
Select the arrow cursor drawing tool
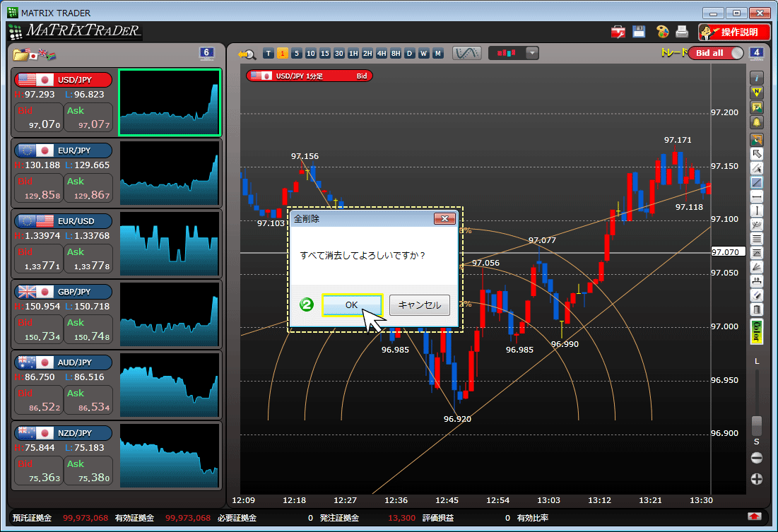757,154
